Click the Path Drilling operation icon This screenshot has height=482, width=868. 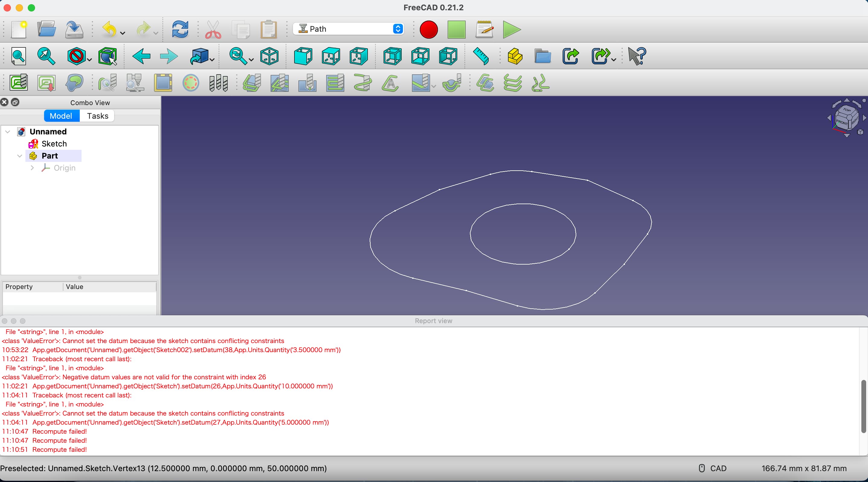pyautogui.click(x=307, y=83)
